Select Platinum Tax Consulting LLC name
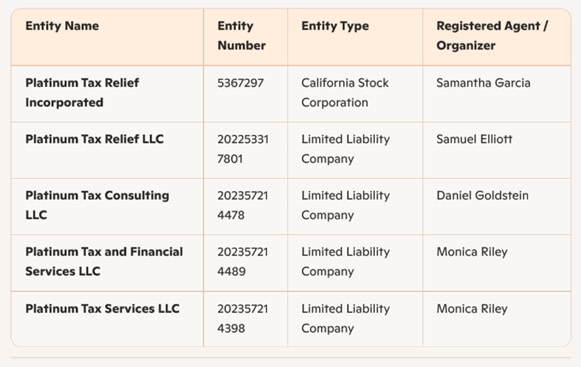The image size is (581, 367). coord(97,205)
